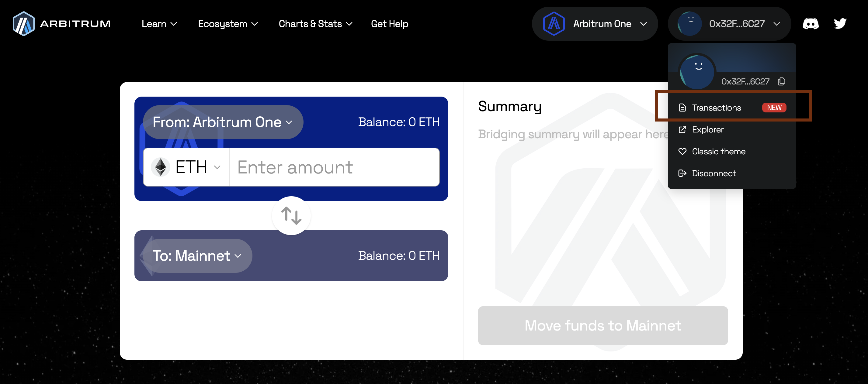Click the Disconnect lock icon
Viewport: 868px width, 384px height.
682,173
